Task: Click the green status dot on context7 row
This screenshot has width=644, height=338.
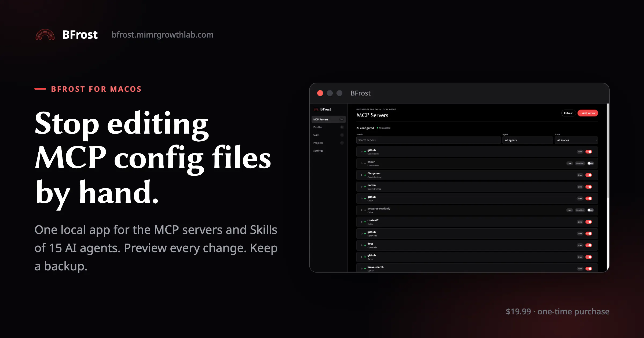Action: tap(365, 222)
